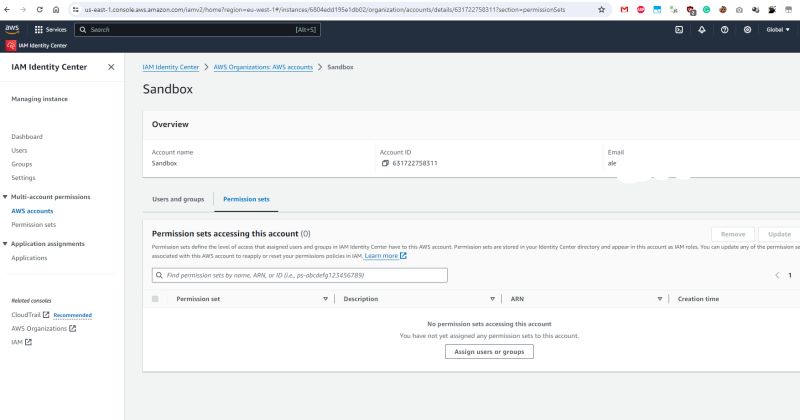Open Applications in sidebar
This screenshot has height=420, width=800.
29,258
